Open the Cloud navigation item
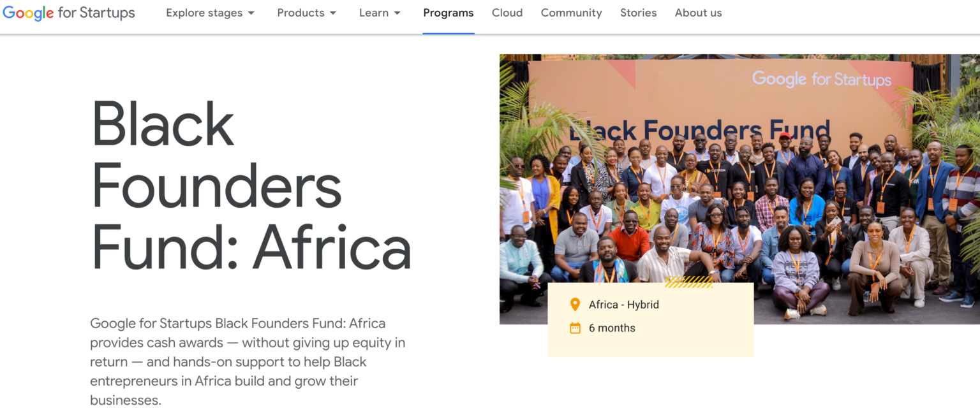 click(507, 13)
